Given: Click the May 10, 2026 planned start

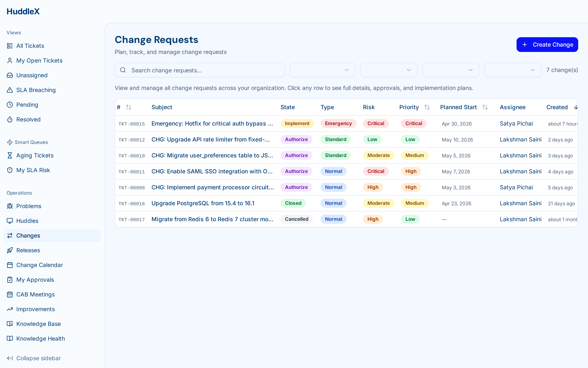Looking at the screenshot, I should point(457,140).
